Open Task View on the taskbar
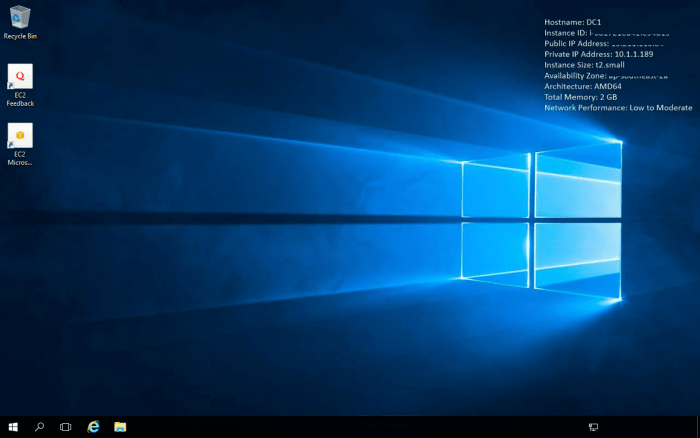The width and height of the screenshot is (700, 438). coord(66,427)
